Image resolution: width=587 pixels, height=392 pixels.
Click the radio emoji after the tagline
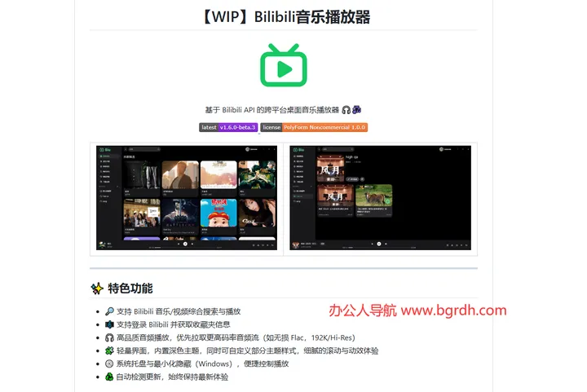click(x=357, y=109)
